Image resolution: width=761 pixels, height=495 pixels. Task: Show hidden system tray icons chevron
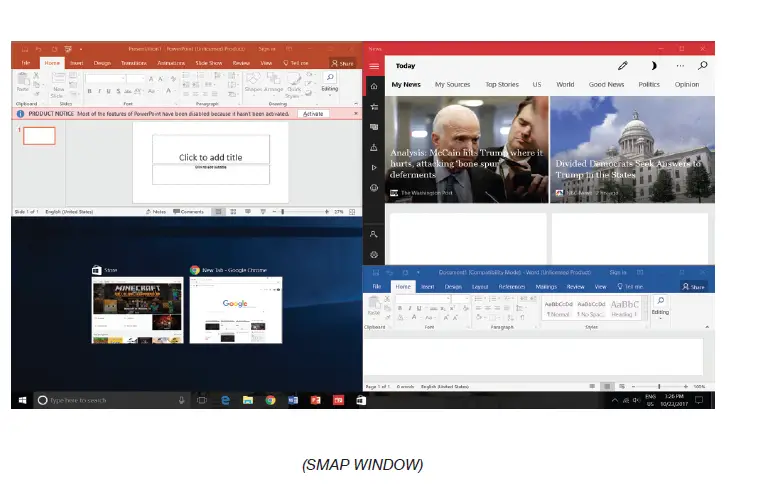(x=614, y=400)
